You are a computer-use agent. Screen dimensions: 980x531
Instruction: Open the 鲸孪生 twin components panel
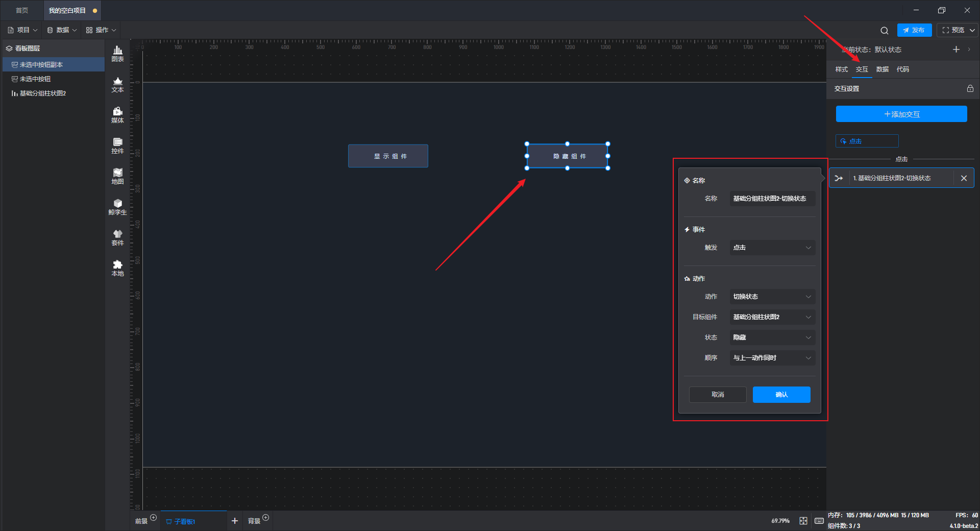117,207
